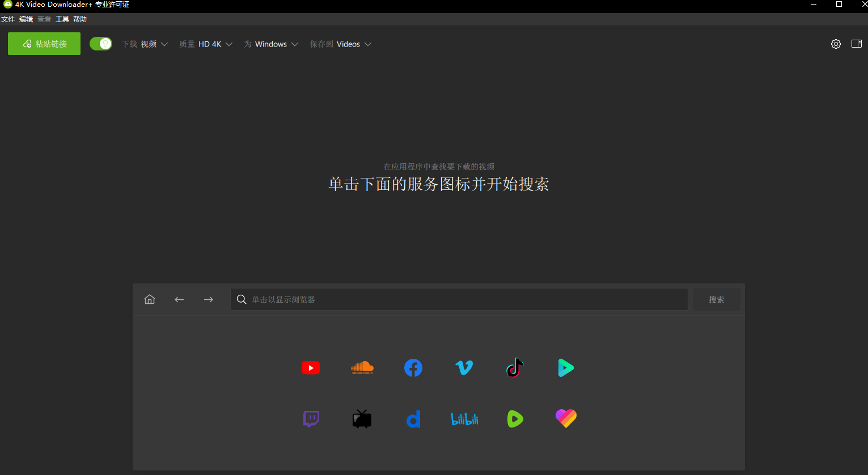Open the Vimeo service icon
868x475 pixels.
(x=464, y=368)
